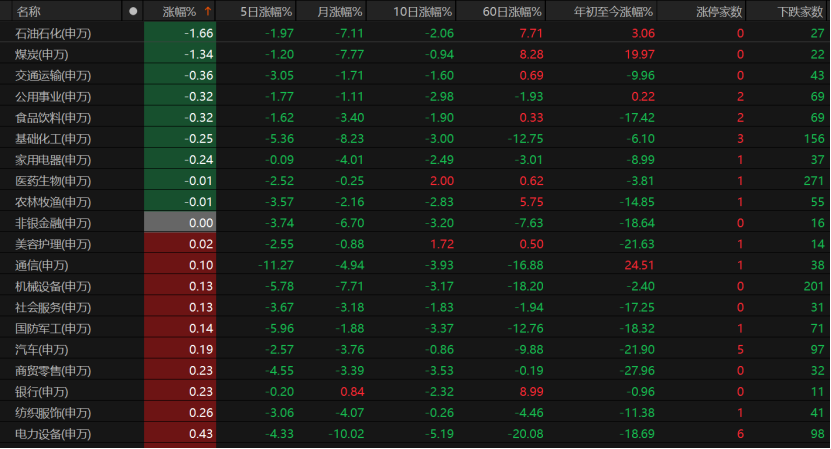Screen dimensions: 831x449
Task: Click the 24.51 year-to-date value for 通信
Action: [639, 265]
